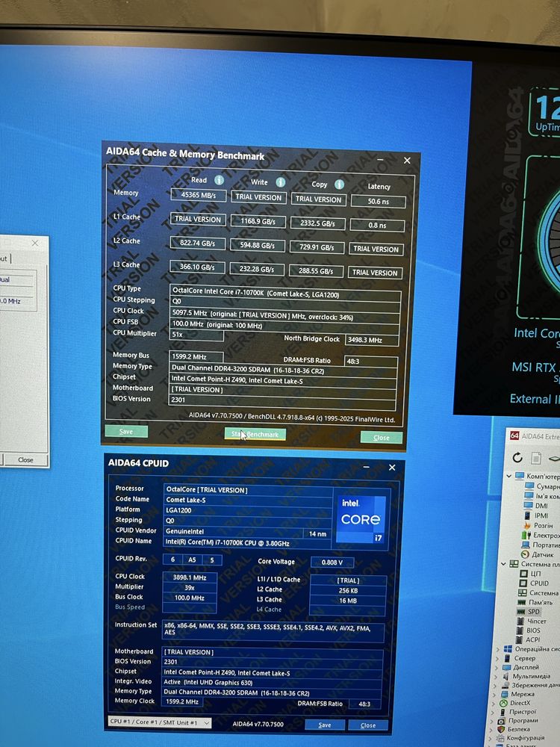Click the Report page icon in AIDA64 toolbar
This screenshot has width=560, height=747.
click(535, 458)
